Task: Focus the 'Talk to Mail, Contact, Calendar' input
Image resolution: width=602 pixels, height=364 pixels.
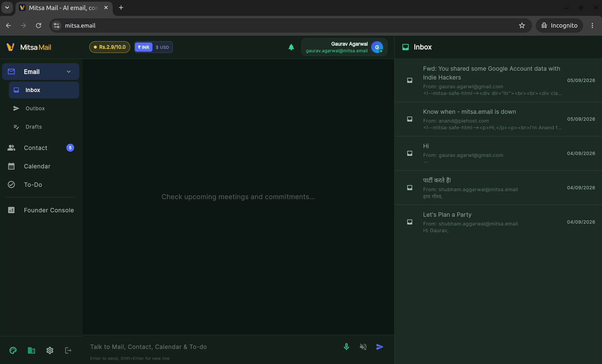Action: pyautogui.click(x=213, y=347)
